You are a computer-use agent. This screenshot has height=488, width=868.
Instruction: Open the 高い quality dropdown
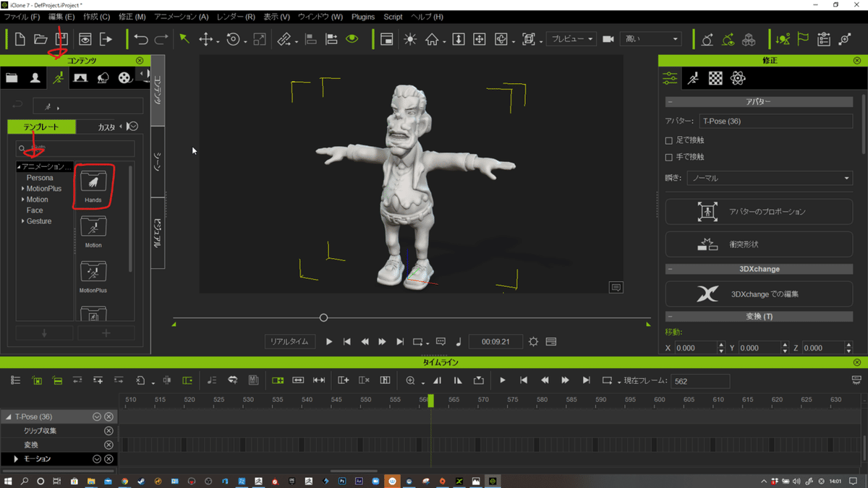tap(651, 39)
